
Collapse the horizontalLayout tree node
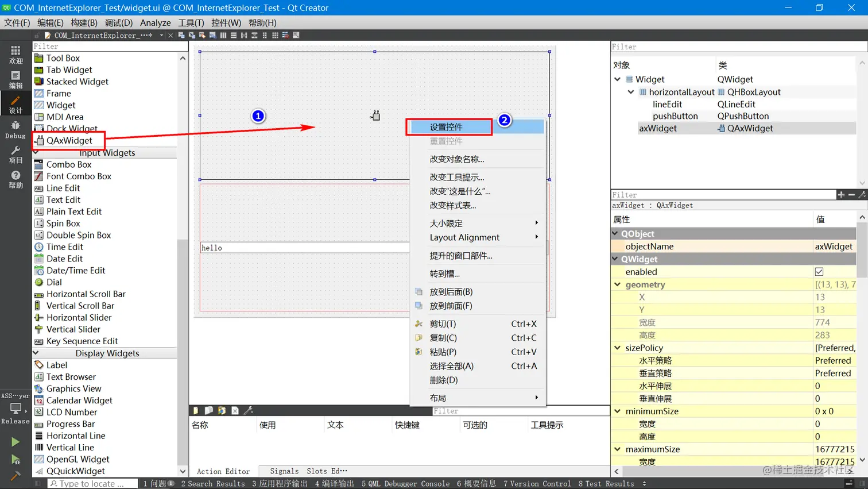click(631, 92)
